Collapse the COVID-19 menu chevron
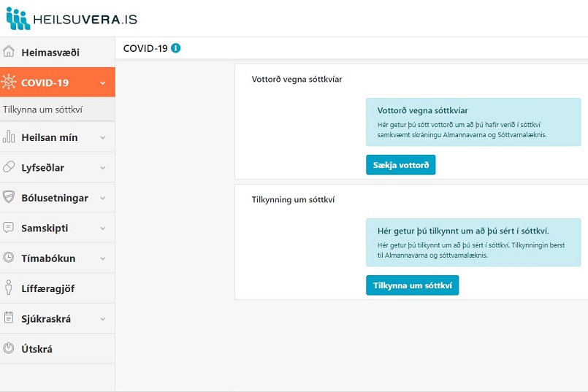 pos(103,82)
